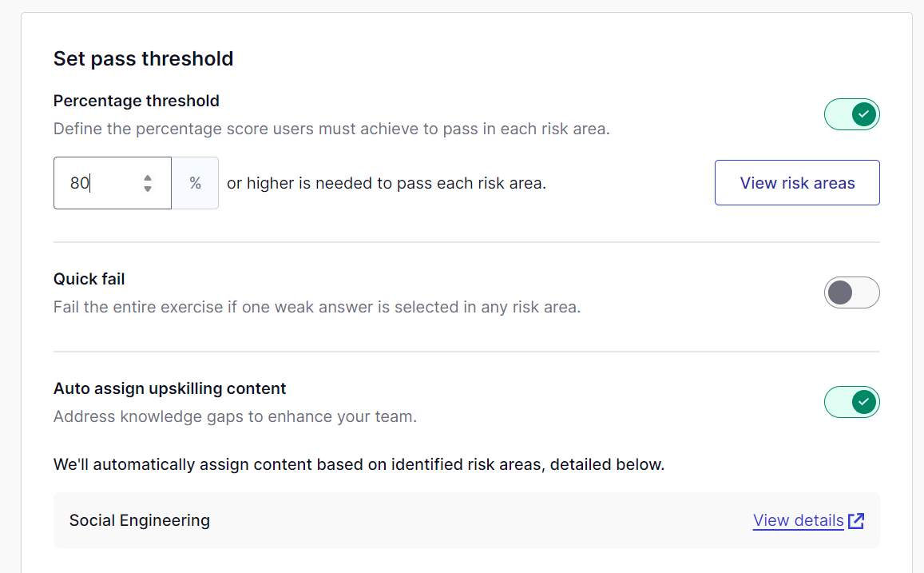Click the Set pass threshold heading
The image size is (924, 573).
pos(143,58)
